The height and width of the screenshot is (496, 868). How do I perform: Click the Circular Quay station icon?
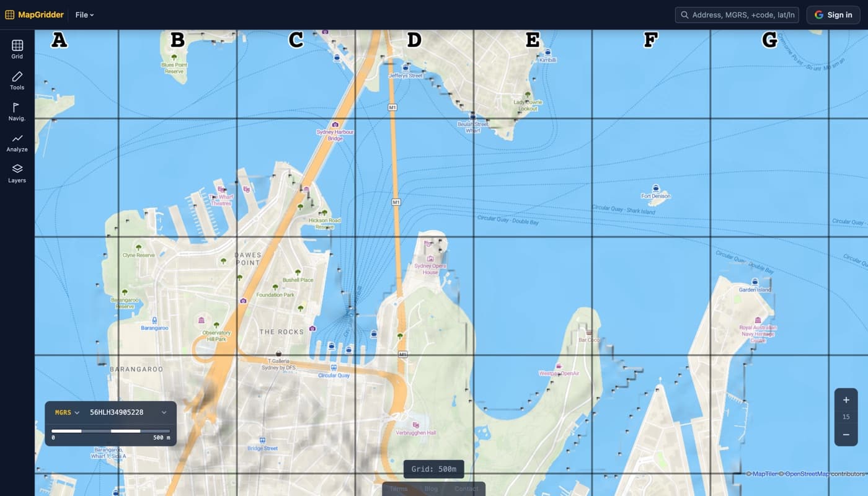pyautogui.click(x=334, y=368)
